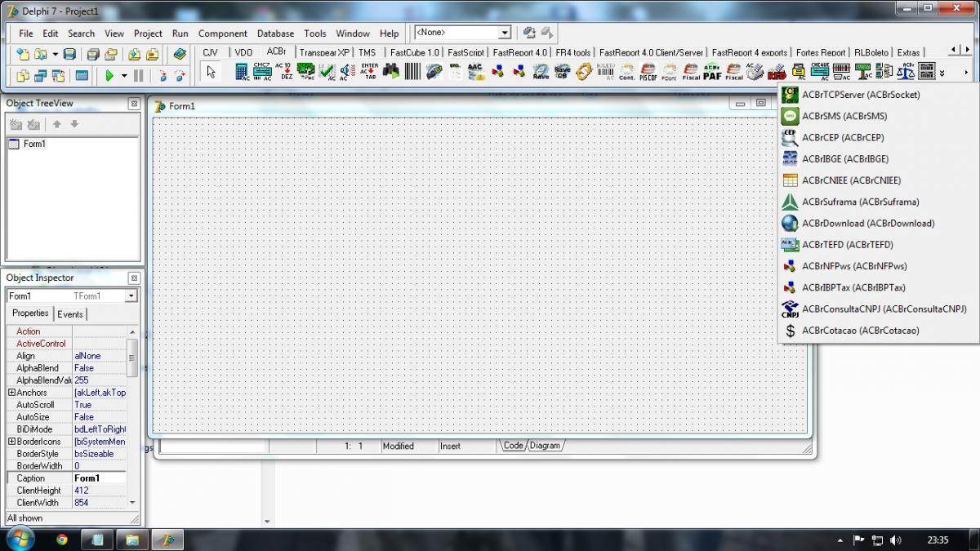This screenshot has height=551, width=980.
Task: Click the volume icon in system tray
Action: tap(895, 540)
